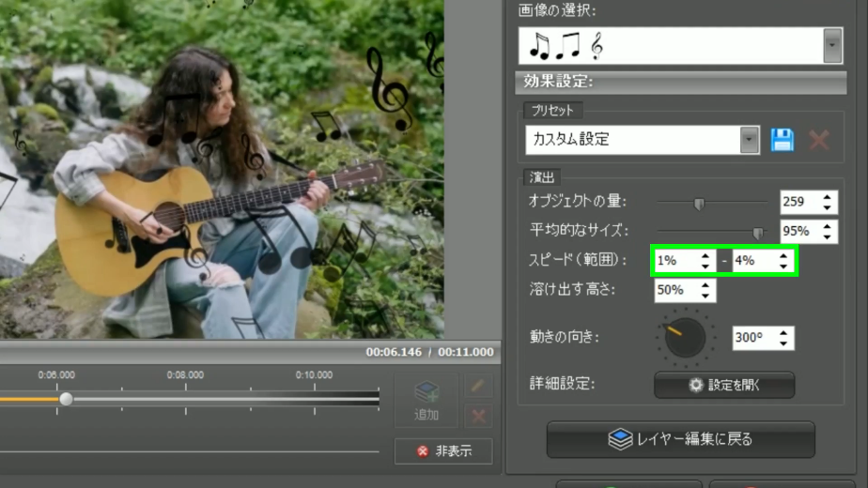Increase the minimum speed 1% value
Viewport: 868px width, 488px height.
705,256
